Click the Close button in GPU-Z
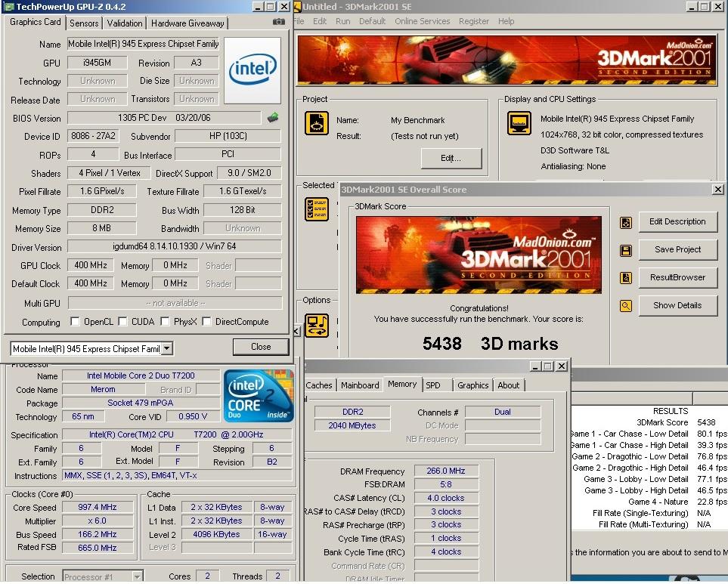This screenshot has width=728, height=584. pyautogui.click(x=261, y=347)
